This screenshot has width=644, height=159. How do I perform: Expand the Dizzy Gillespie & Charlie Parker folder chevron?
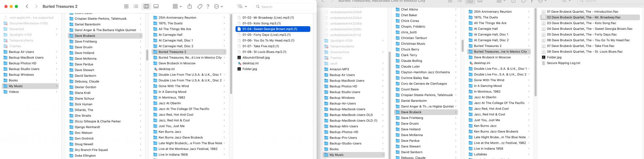click(140, 122)
